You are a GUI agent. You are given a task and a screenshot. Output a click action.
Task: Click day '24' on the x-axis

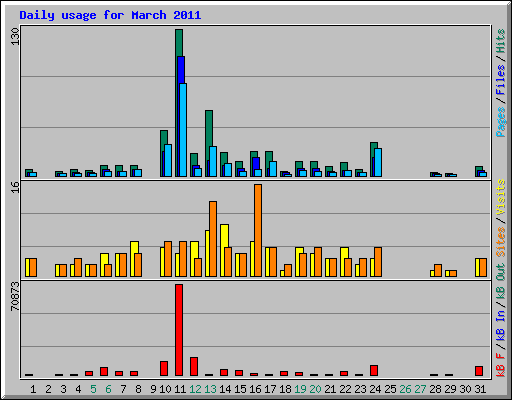click(x=375, y=389)
